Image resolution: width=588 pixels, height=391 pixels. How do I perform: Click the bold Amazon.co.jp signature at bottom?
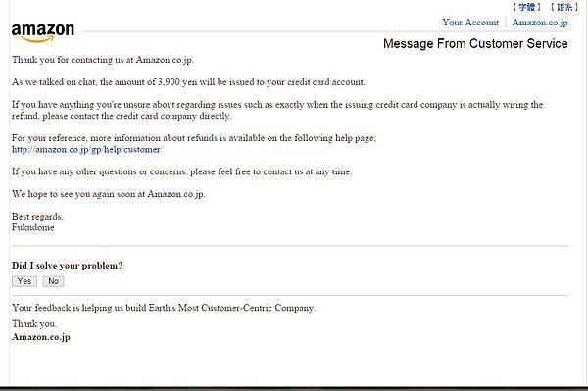pyautogui.click(x=41, y=337)
